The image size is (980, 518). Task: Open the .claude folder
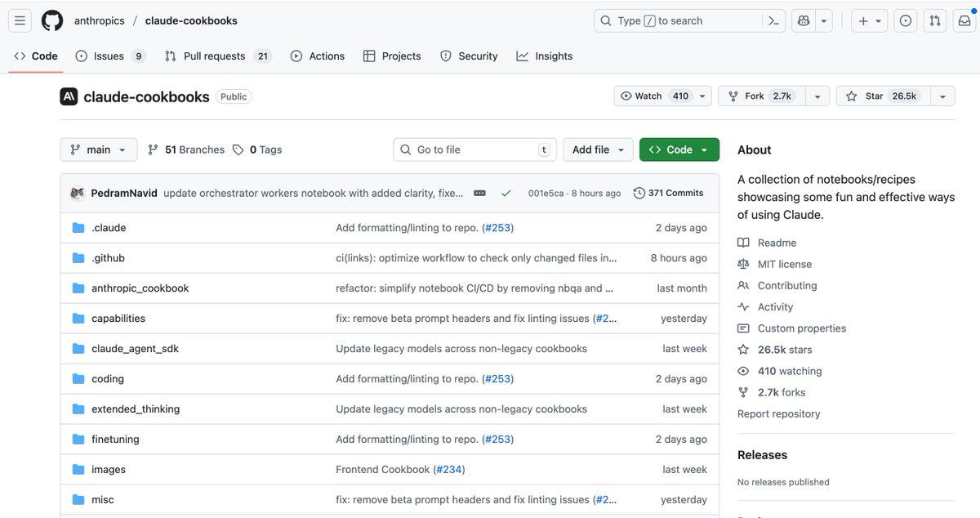tap(109, 228)
